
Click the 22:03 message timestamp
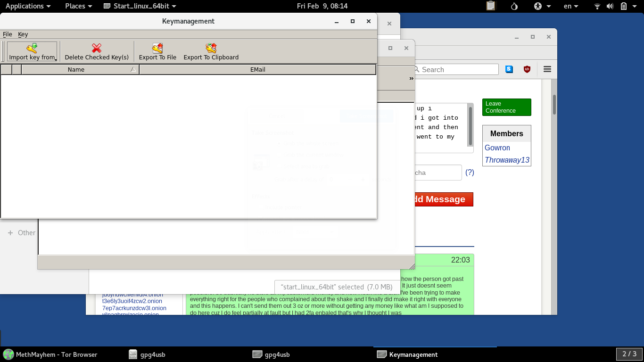click(460, 260)
